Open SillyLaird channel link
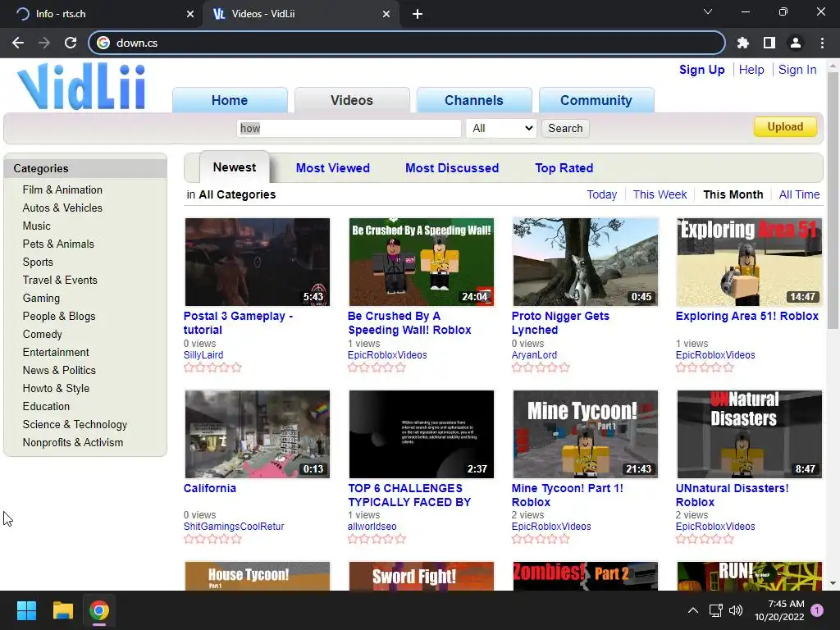 pos(203,355)
